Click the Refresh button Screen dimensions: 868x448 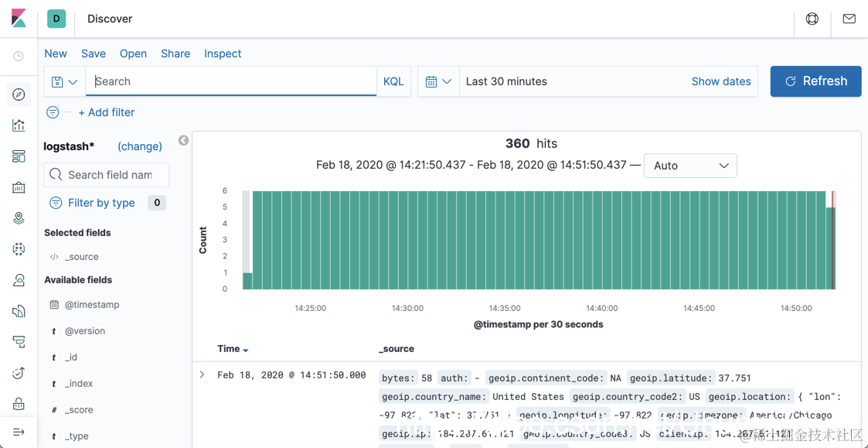click(816, 81)
